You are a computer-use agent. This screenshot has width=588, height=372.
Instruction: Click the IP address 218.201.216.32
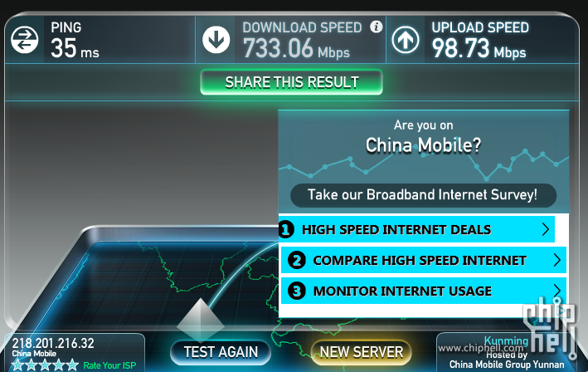(53, 343)
